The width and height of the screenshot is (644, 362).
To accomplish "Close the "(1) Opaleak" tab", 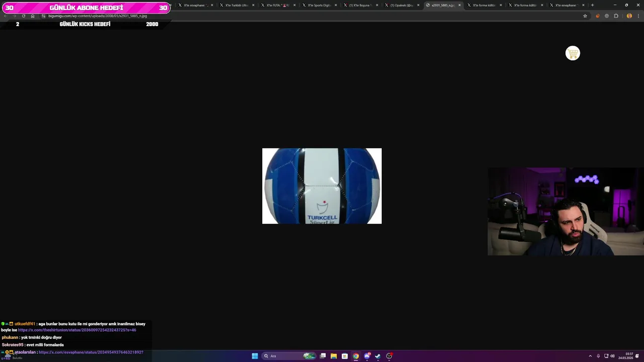I will pos(418,5).
